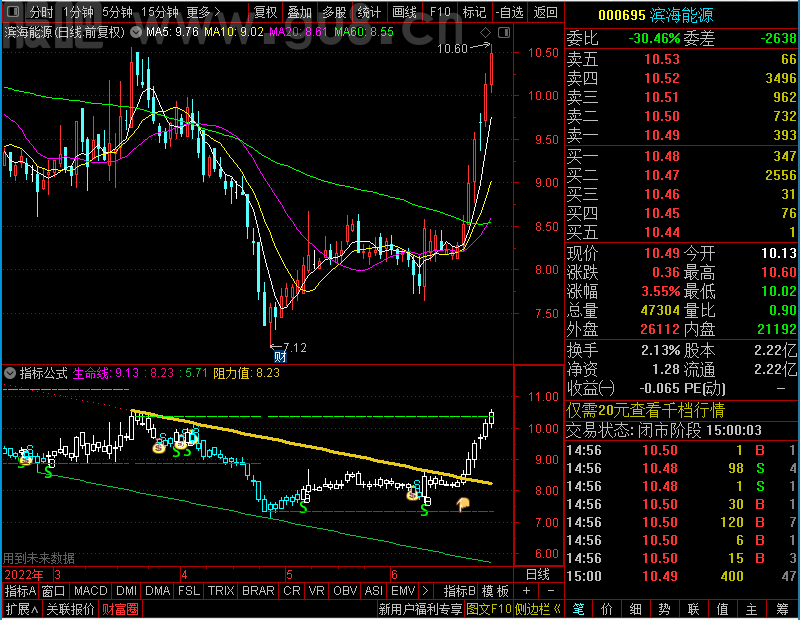Switch indicator to OBV
The image size is (800, 620).
click(x=345, y=591)
